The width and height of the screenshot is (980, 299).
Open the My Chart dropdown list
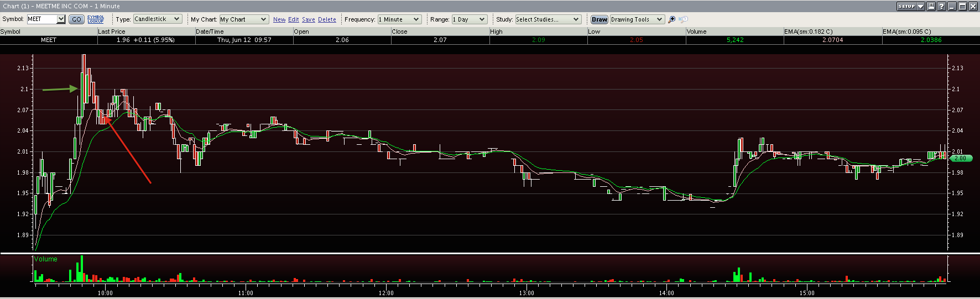pyautogui.click(x=244, y=19)
